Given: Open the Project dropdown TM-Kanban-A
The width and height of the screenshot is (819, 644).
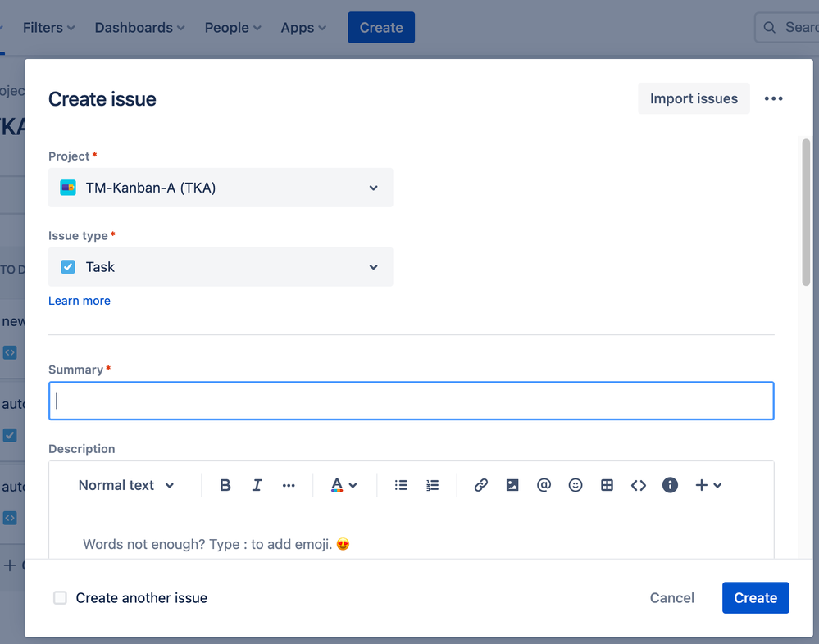Looking at the screenshot, I should click(x=221, y=188).
